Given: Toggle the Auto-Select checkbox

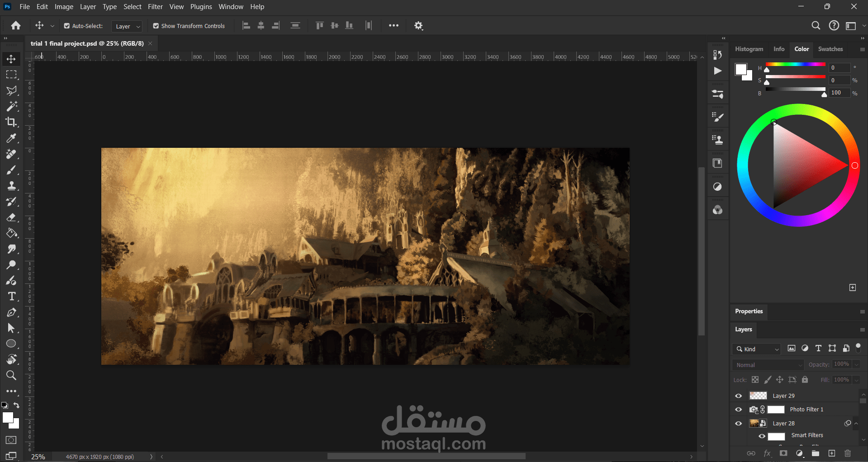Looking at the screenshot, I should tap(67, 26).
